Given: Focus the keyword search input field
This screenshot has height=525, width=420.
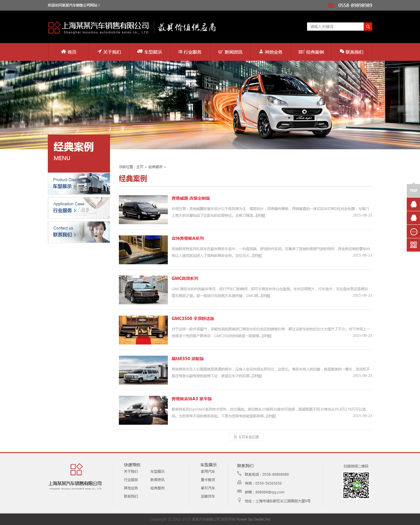Looking at the screenshot, I should click(x=335, y=27).
